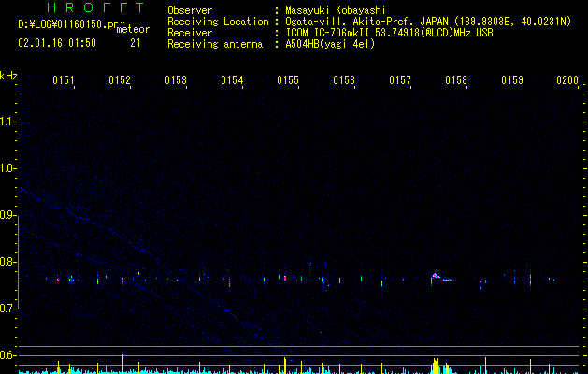Click the tall yellow level peak near 0157
The image size is (588, 374).
tap(436, 367)
